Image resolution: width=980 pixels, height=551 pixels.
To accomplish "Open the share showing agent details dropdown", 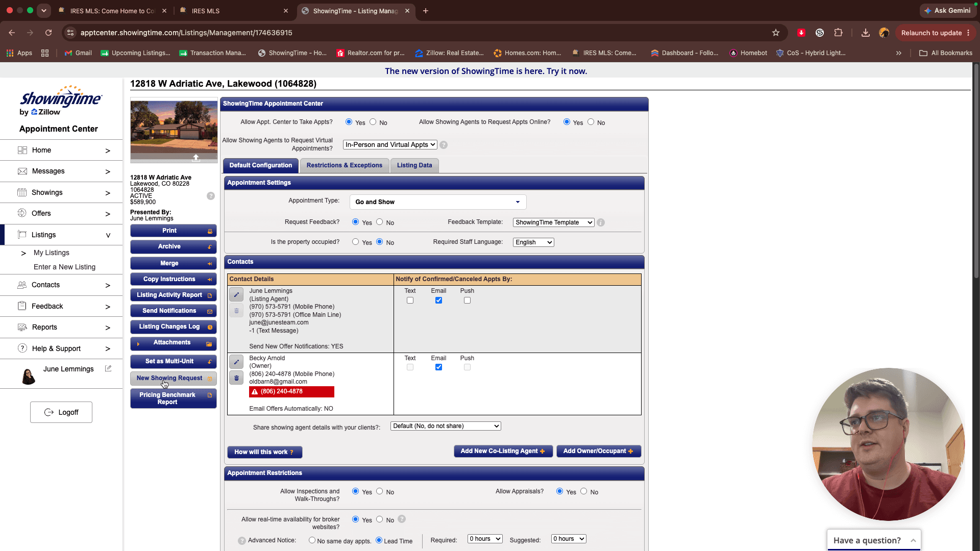I will [446, 426].
